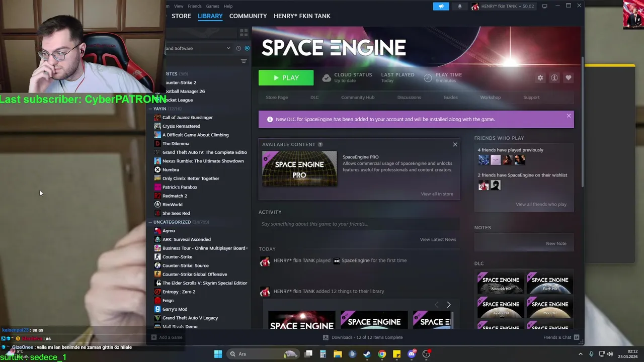Open the Mars HD DLC thumbnail
Screen dimensions: 644x362
550,307
